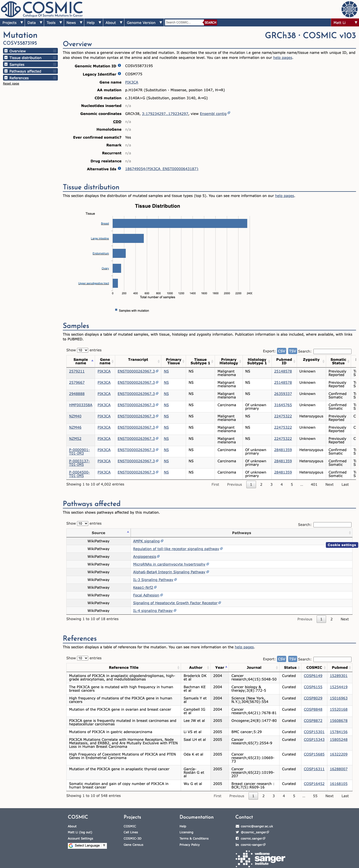The height and width of the screenshot is (868, 359).
Task: Open Pubmed link 15289301 in References
Action: point(339,675)
